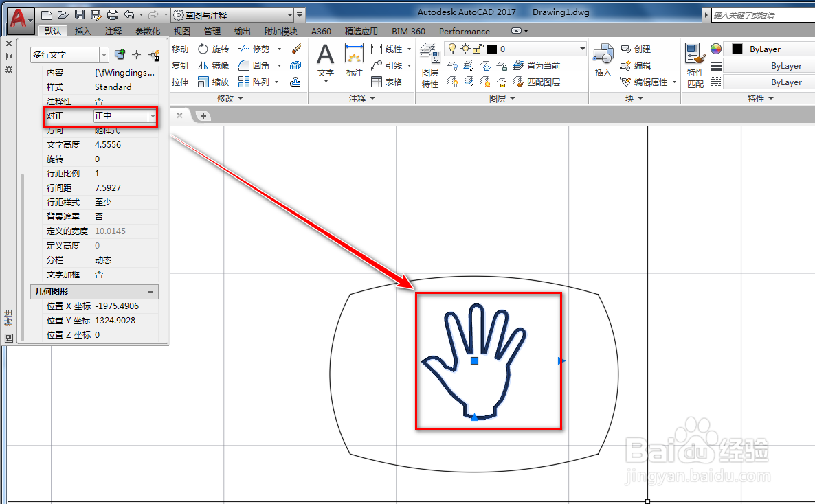Save the drawing with floppy icon
The height and width of the screenshot is (504, 815).
80,15
